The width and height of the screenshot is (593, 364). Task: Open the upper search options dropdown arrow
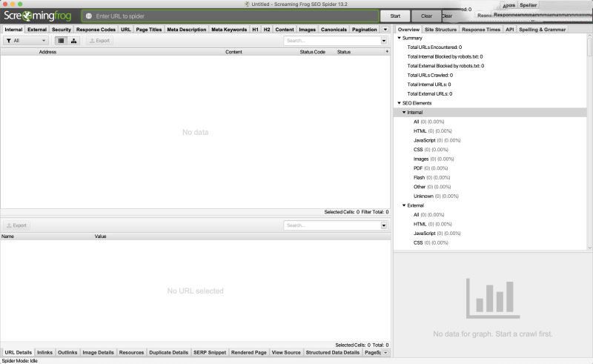(384, 41)
